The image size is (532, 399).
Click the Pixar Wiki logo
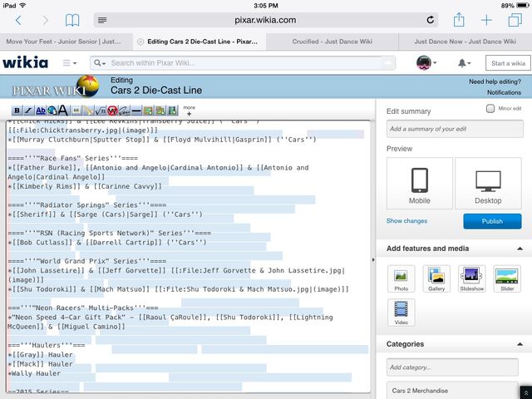pyautogui.click(x=56, y=86)
